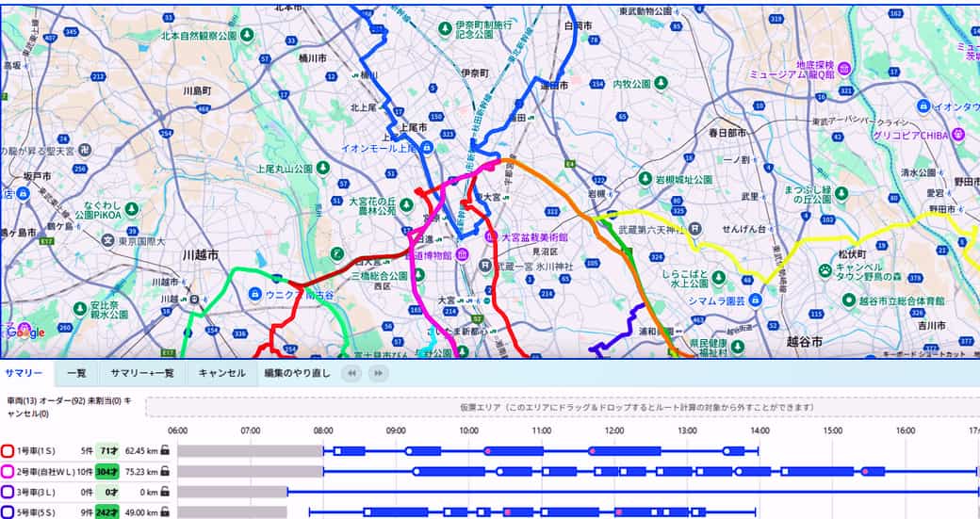Click the グリコピアCHIBA museum icon
This screenshot has width=980, height=519.
pos(957,135)
